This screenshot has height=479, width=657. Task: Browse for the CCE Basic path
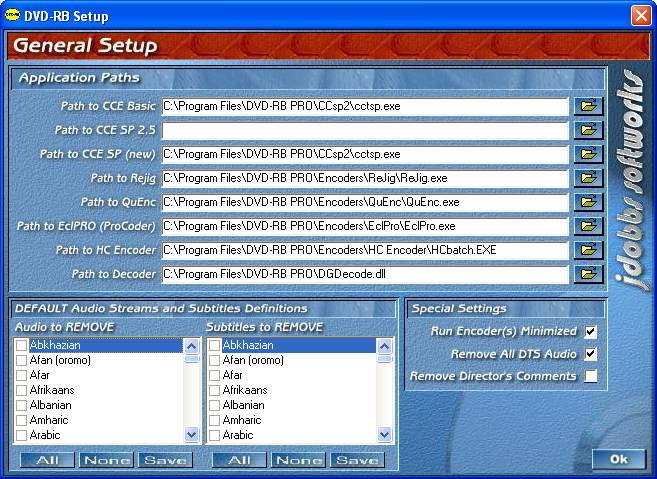tap(588, 106)
